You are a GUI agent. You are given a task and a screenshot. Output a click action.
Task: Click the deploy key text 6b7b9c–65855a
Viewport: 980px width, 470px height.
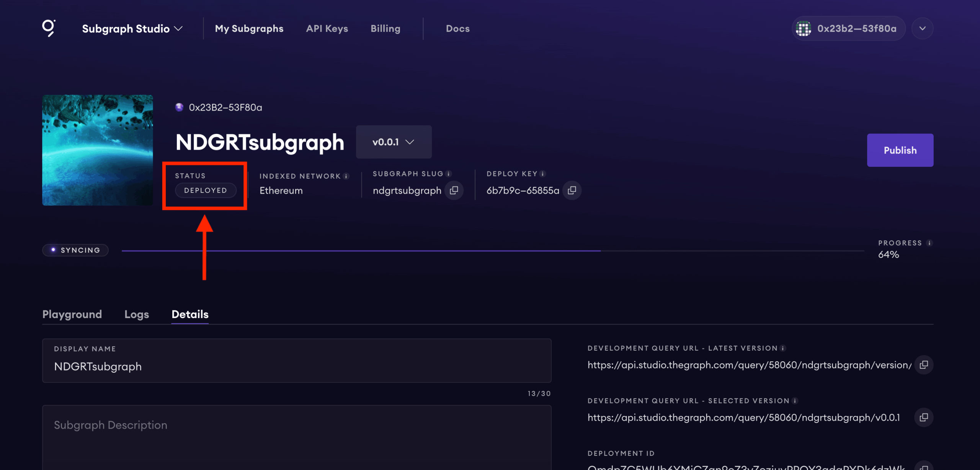(523, 191)
